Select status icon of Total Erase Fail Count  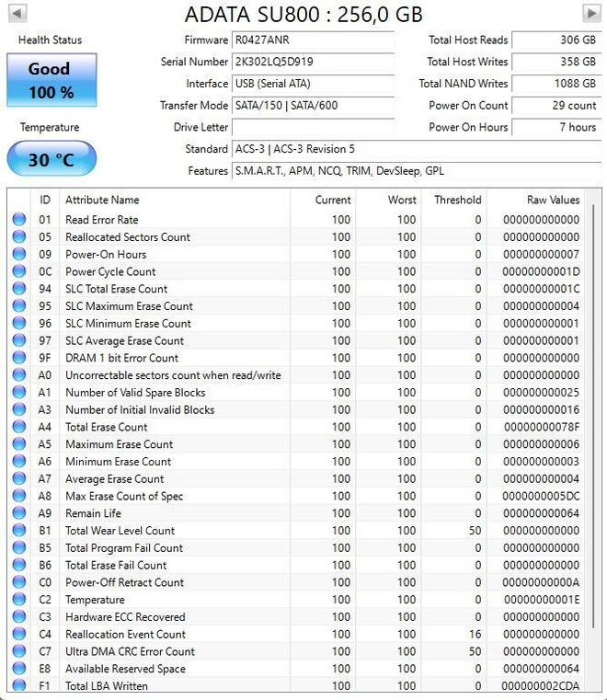(x=19, y=565)
